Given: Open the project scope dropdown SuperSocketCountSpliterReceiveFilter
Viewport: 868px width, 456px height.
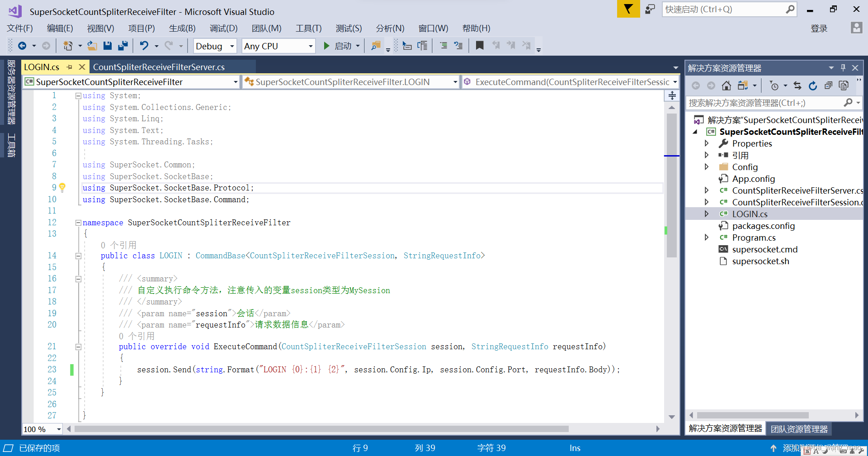Looking at the screenshot, I should point(131,82).
